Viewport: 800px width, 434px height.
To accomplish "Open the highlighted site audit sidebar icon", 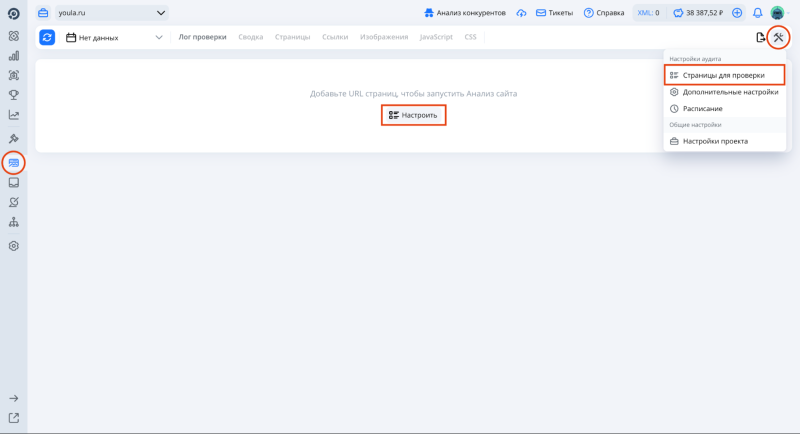I will point(14,162).
